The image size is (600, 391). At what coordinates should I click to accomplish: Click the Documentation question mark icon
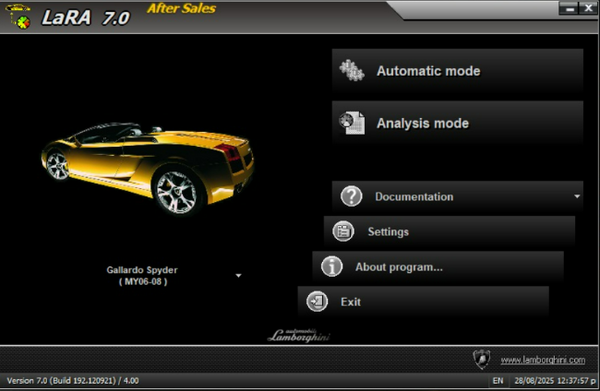click(x=351, y=196)
